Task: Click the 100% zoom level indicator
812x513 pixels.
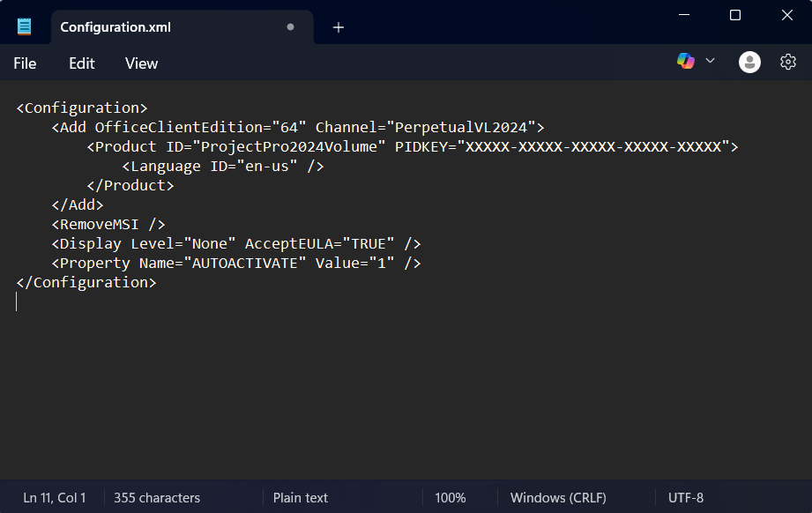Action: pyautogui.click(x=450, y=498)
